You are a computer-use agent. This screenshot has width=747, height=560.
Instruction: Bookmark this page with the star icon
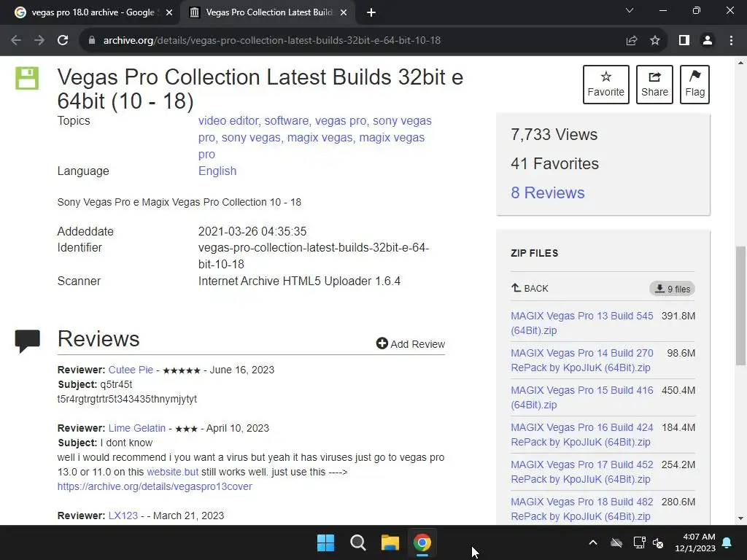tap(655, 41)
